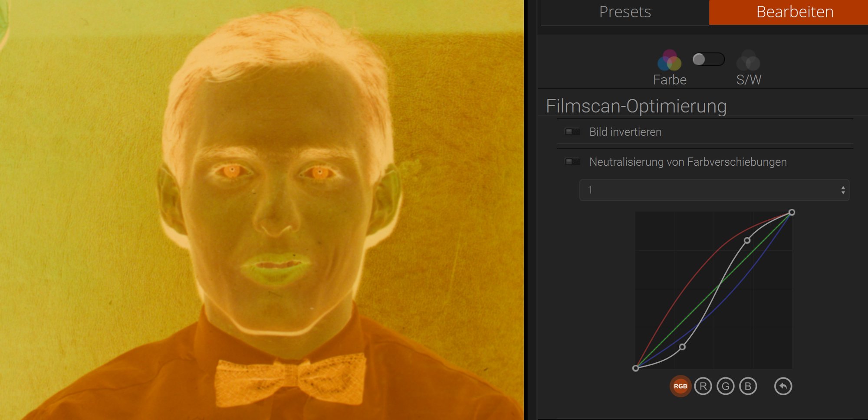
Task: Toggle the Farbe to S/W switch
Action: 708,59
